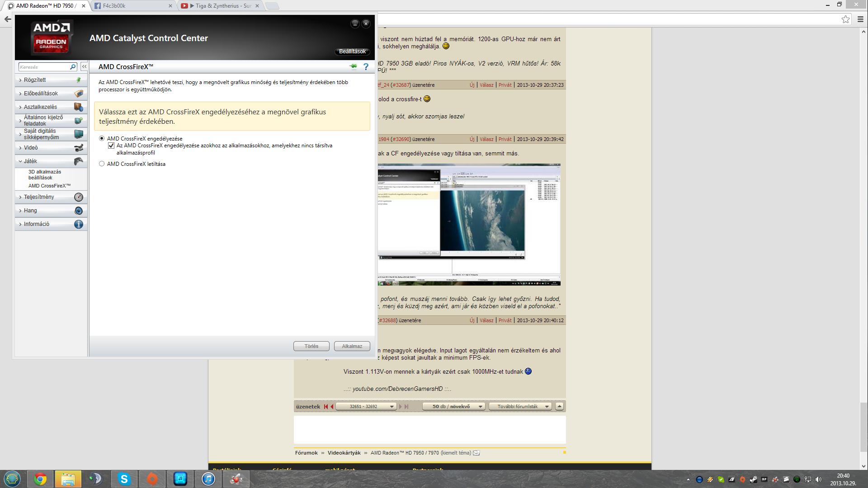The image size is (868, 488).
Task: Open the volume control in the system tray
Action: coord(818,479)
